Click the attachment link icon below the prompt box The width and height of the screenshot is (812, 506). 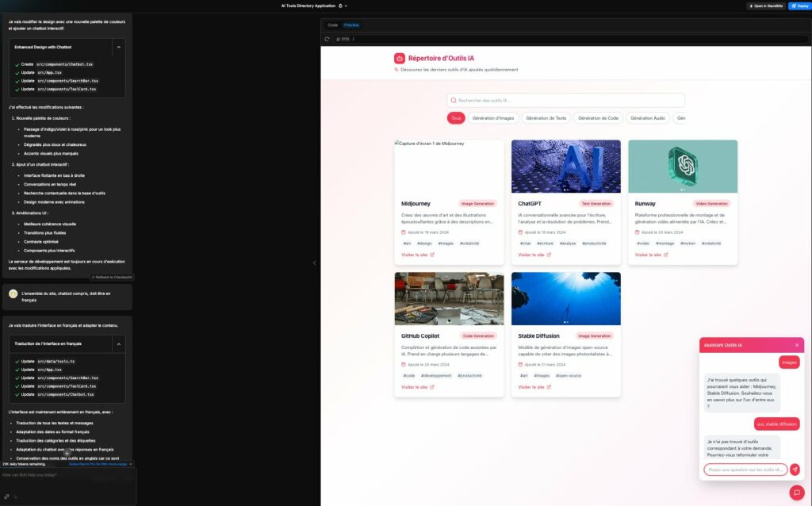(x=6, y=496)
